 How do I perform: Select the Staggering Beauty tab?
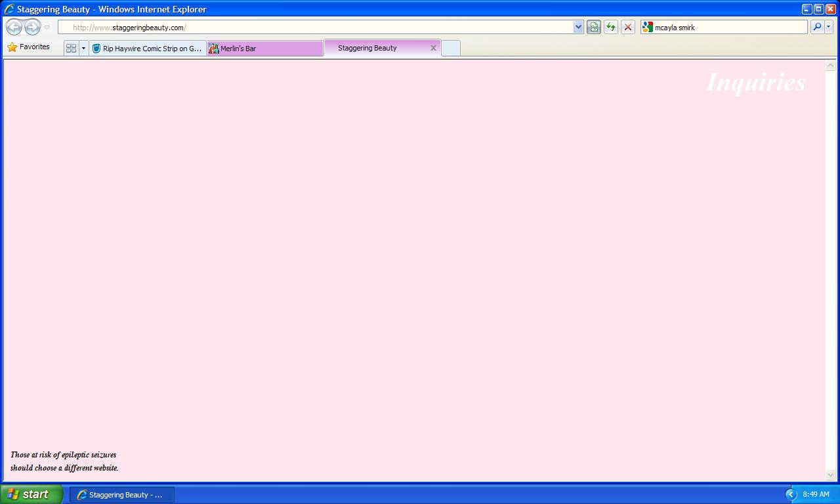click(x=382, y=48)
